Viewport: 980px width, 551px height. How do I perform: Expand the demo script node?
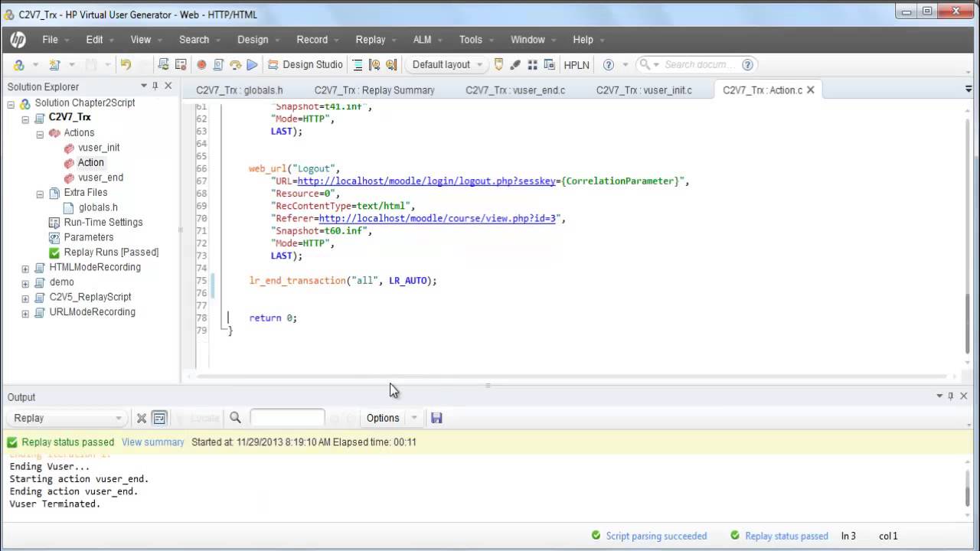click(25, 283)
